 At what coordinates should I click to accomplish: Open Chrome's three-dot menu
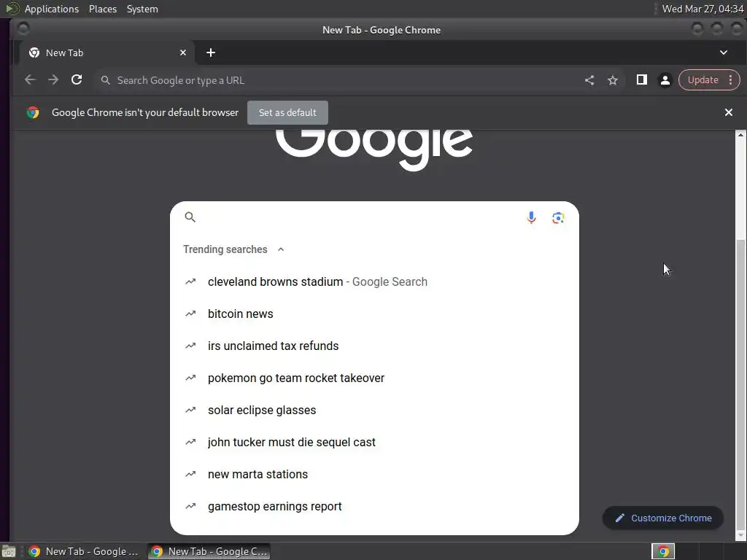[731, 80]
